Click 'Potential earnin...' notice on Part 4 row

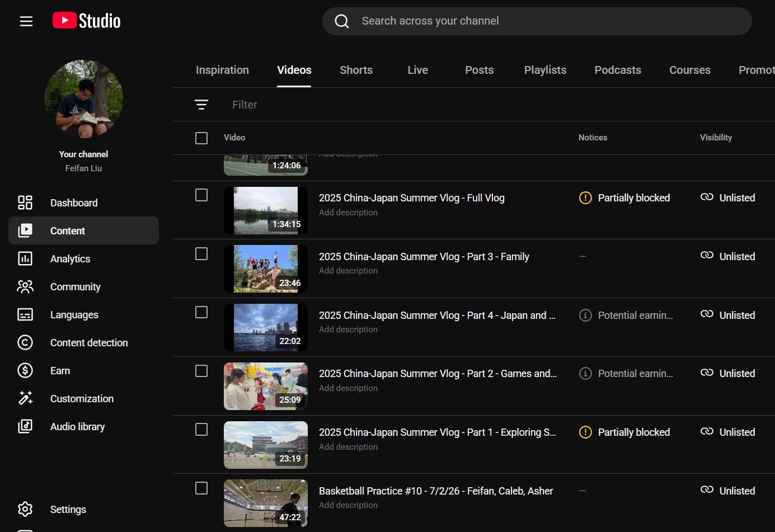[636, 316]
